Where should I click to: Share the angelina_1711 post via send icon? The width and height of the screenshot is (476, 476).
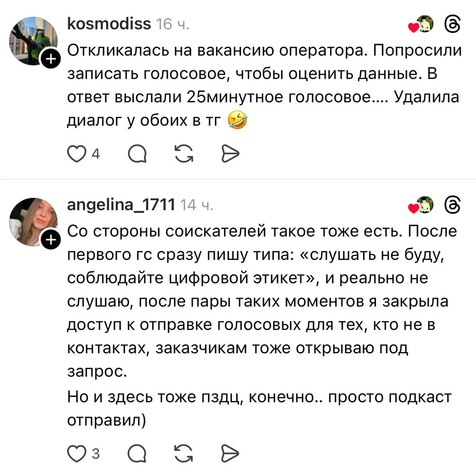(x=230, y=454)
